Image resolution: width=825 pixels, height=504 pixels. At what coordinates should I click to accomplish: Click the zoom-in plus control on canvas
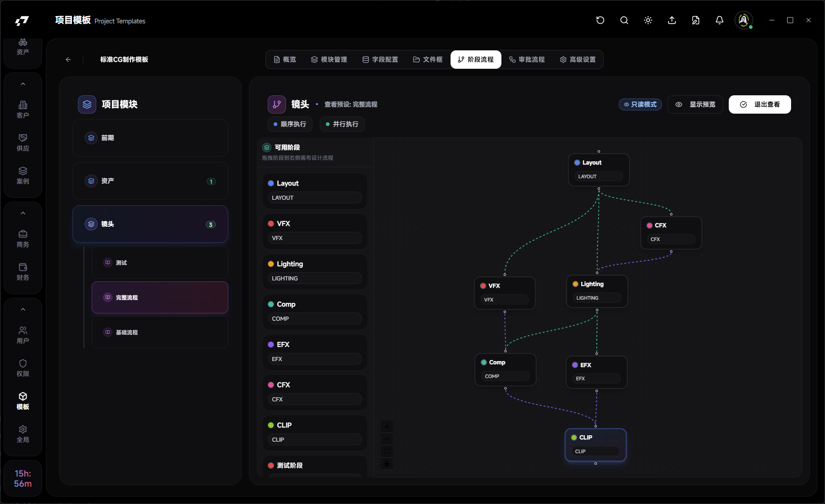[x=386, y=427]
